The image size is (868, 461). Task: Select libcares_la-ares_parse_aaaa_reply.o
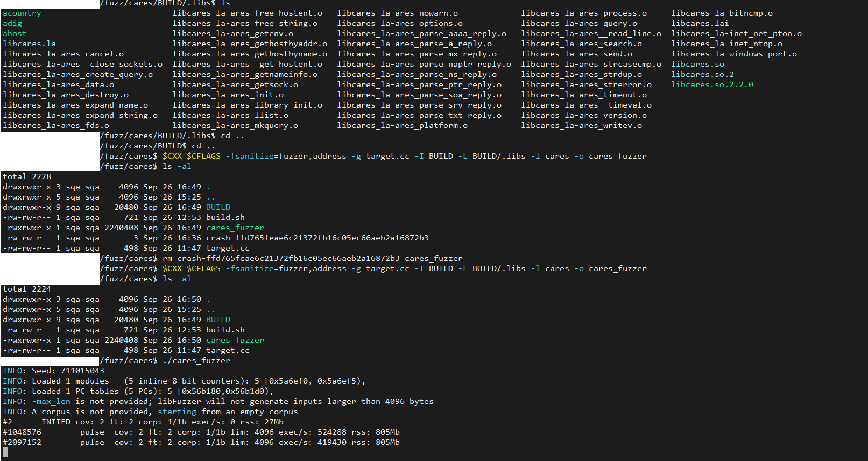pos(422,33)
